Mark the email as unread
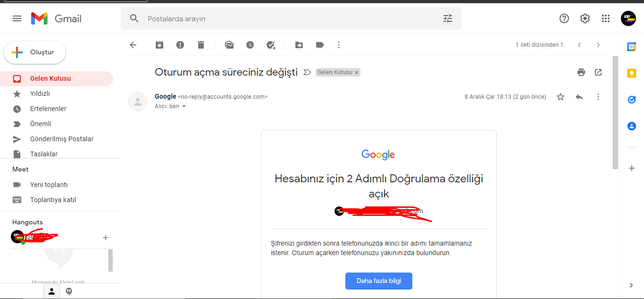The image size is (644, 299). [229, 45]
